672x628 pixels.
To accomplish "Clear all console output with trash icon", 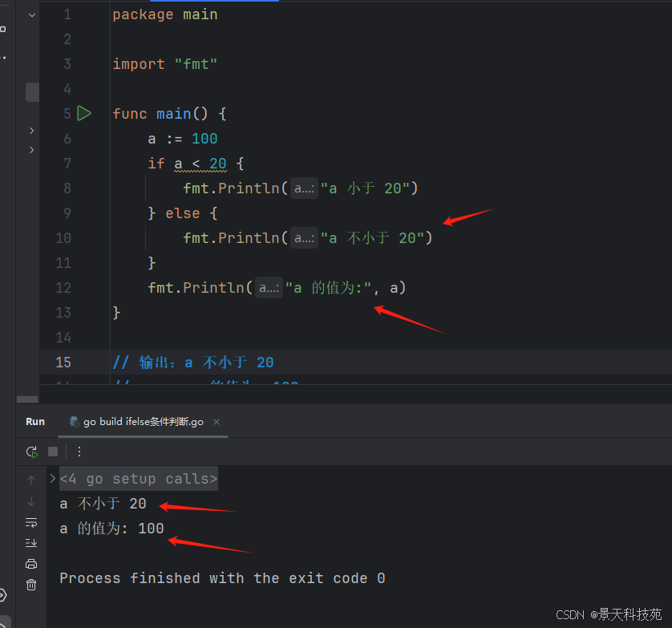I will point(31,585).
